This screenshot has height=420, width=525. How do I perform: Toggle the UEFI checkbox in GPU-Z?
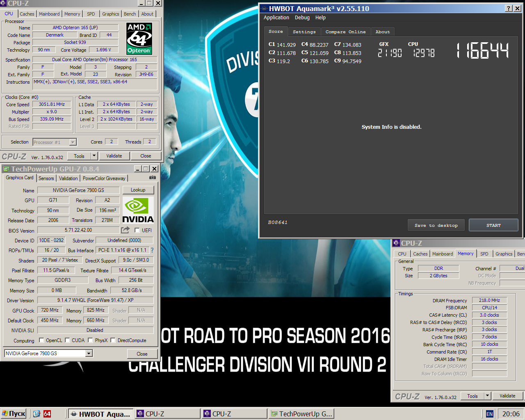pos(137,231)
